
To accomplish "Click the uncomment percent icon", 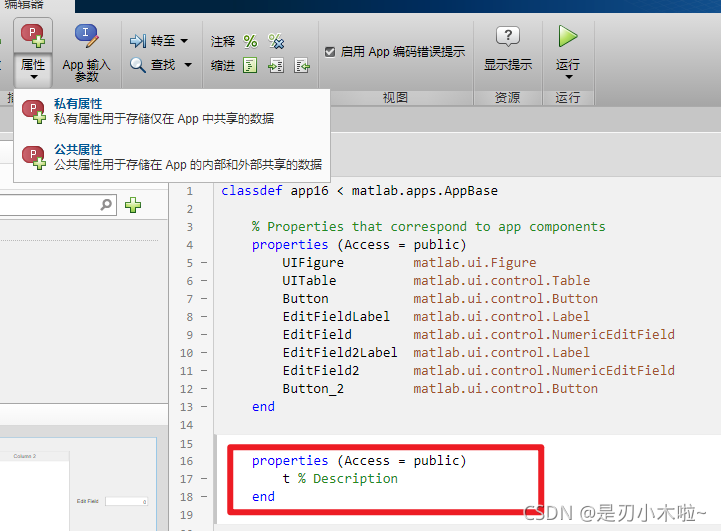I will [276, 41].
